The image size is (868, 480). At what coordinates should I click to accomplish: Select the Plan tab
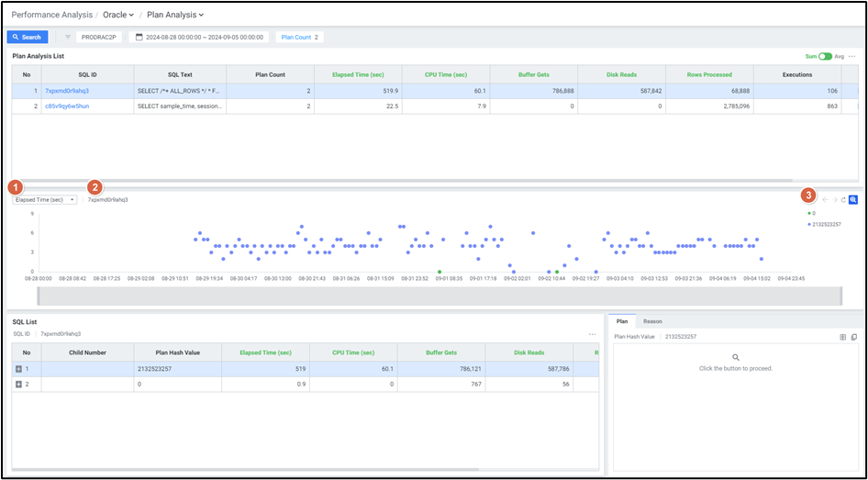(x=621, y=321)
